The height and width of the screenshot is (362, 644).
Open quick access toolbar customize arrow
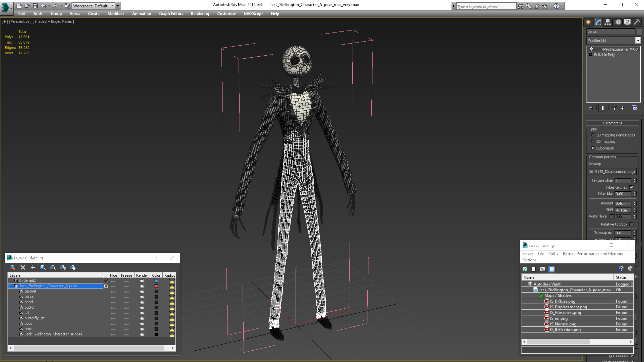(x=118, y=6)
